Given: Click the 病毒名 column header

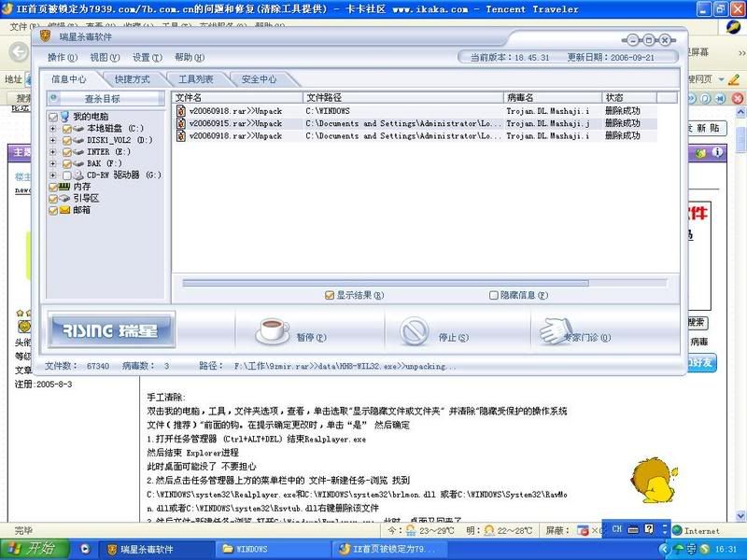Looking at the screenshot, I should pyautogui.click(x=551, y=97).
